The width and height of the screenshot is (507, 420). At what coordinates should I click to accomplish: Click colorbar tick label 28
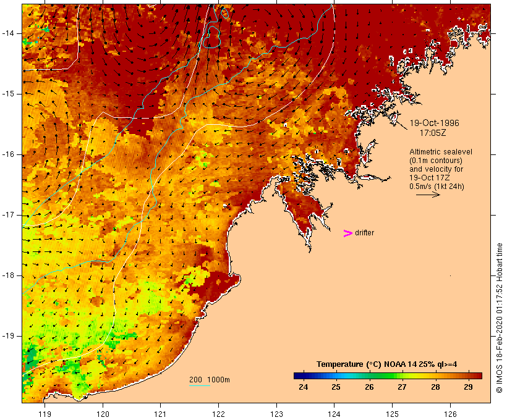pyautogui.click(x=435, y=387)
